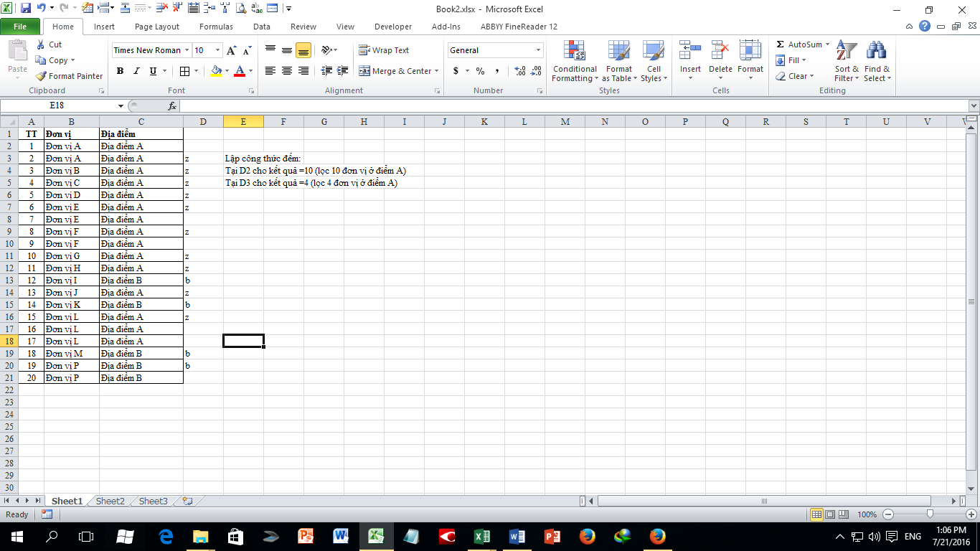Image resolution: width=980 pixels, height=551 pixels.
Task: Open the green File button
Action: 20,27
